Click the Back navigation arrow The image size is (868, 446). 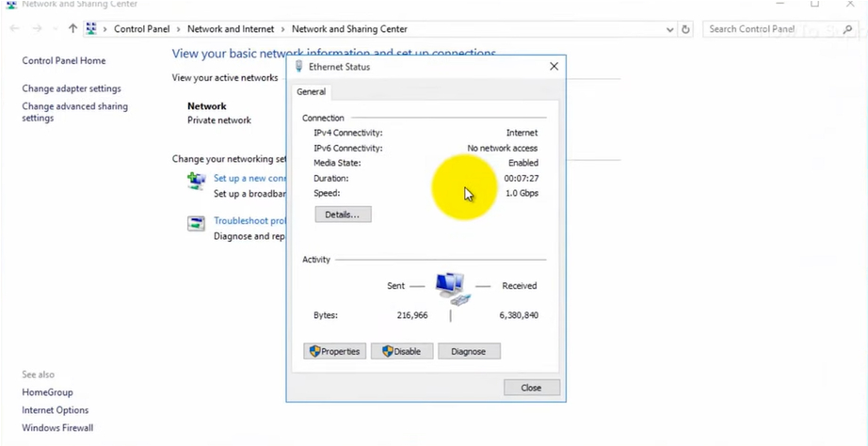(15, 29)
